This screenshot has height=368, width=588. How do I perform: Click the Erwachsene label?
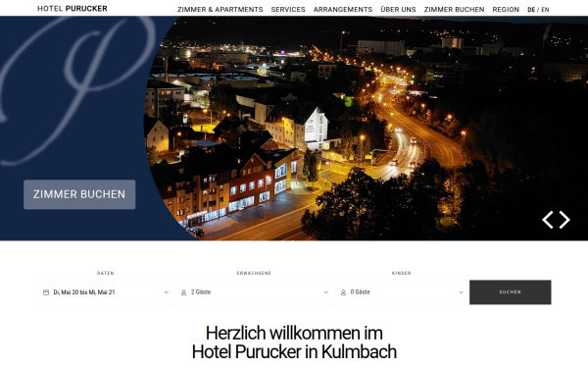pos(254,273)
